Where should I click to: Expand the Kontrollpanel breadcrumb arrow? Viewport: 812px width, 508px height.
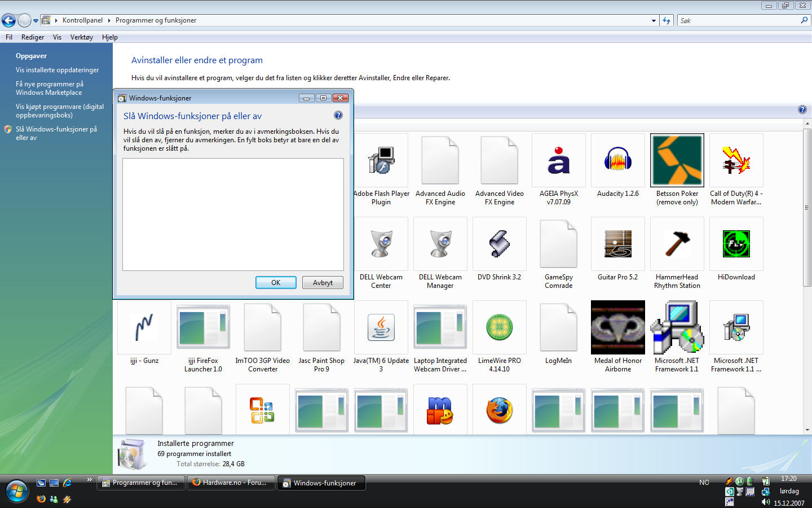point(109,20)
